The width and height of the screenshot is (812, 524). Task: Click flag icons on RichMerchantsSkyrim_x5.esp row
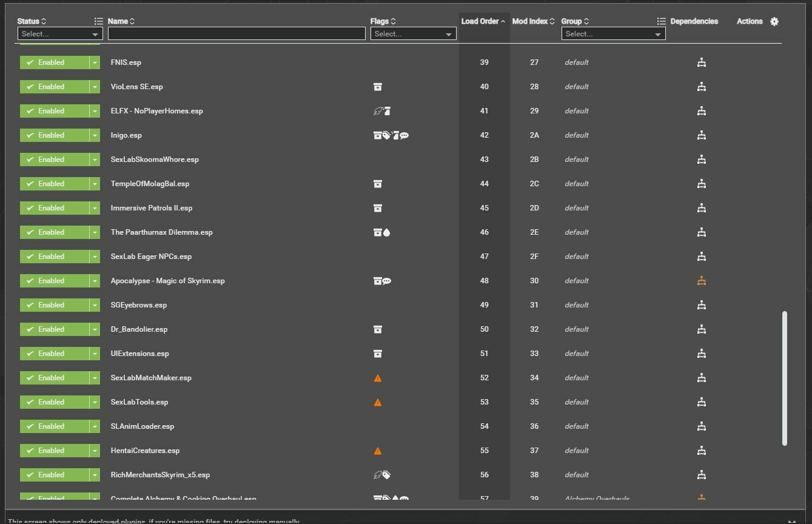click(x=382, y=475)
